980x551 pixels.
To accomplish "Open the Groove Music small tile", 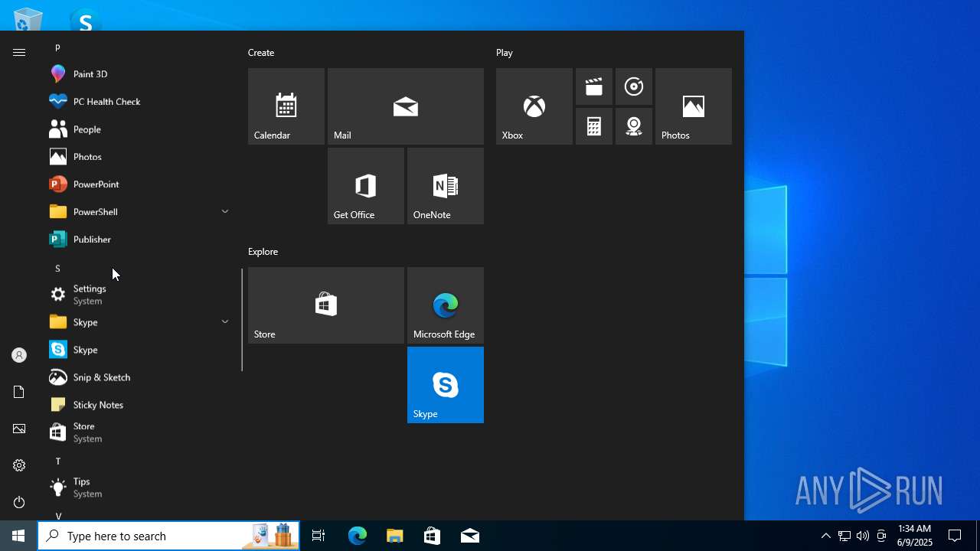I will coord(634,86).
